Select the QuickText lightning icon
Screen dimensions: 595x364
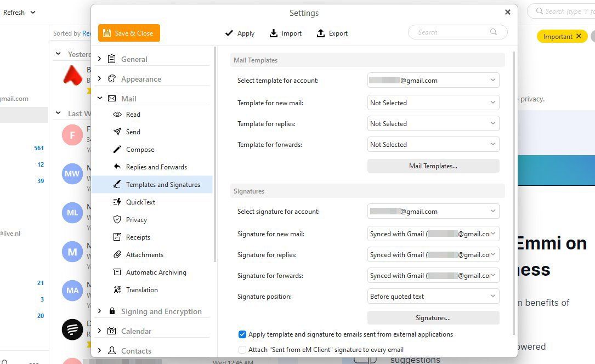pos(116,202)
